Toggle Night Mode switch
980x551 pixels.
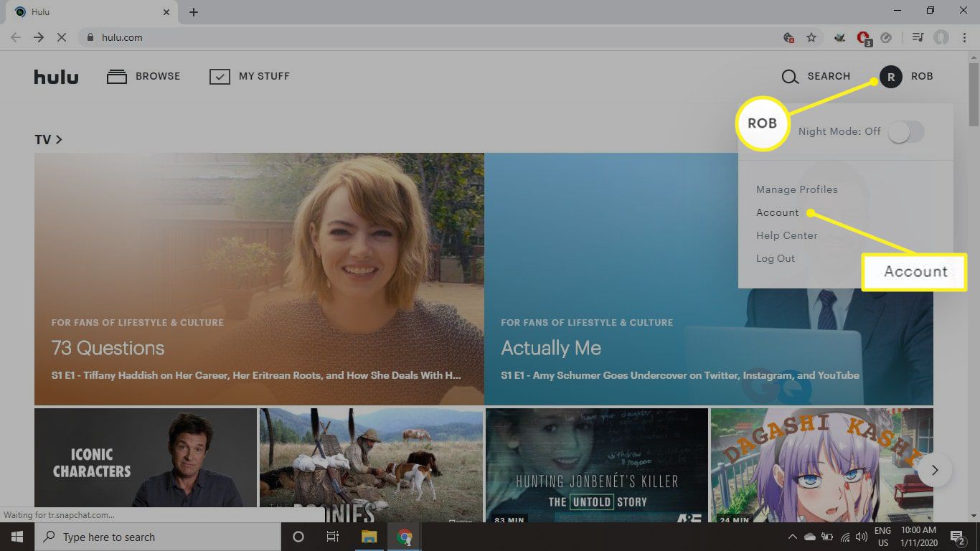click(906, 131)
